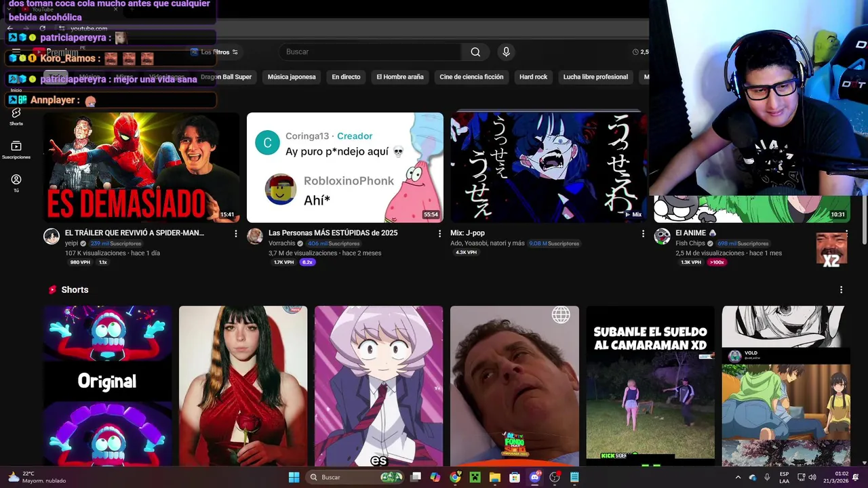
Task: Open Las Personas MÁS ESTÚPIDAS de 2025 title
Action: coord(333,233)
